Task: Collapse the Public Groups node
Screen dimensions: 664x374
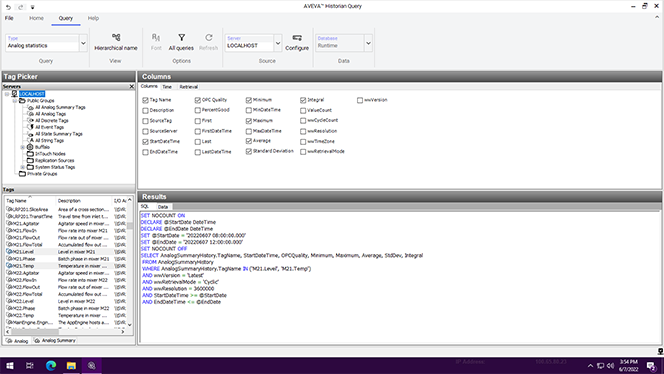Action: click(x=14, y=101)
